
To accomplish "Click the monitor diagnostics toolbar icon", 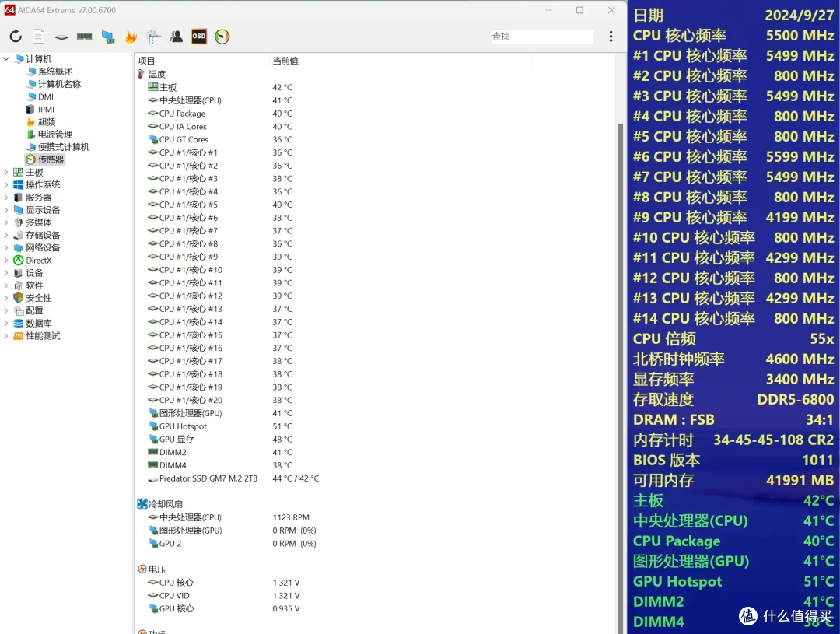I will [107, 37].
